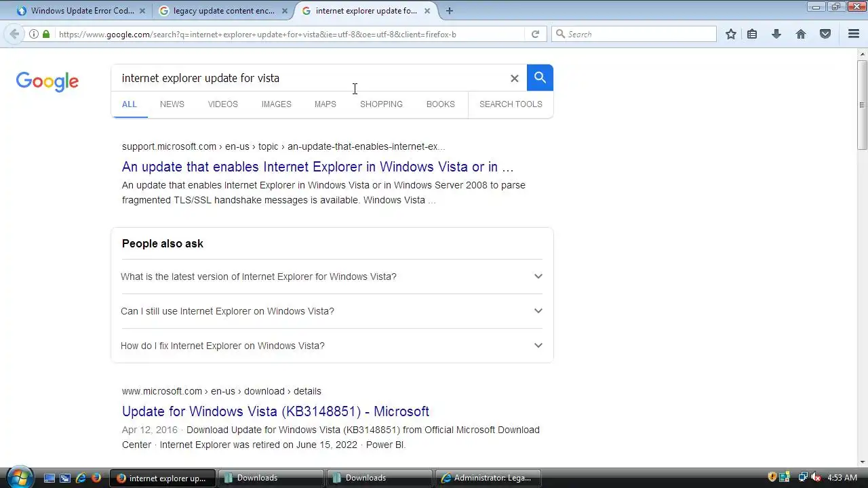Click the muted volume tray icon
The width and height of the screenshot is (868, 488).
pyautogui.click(x=816, y=477)
